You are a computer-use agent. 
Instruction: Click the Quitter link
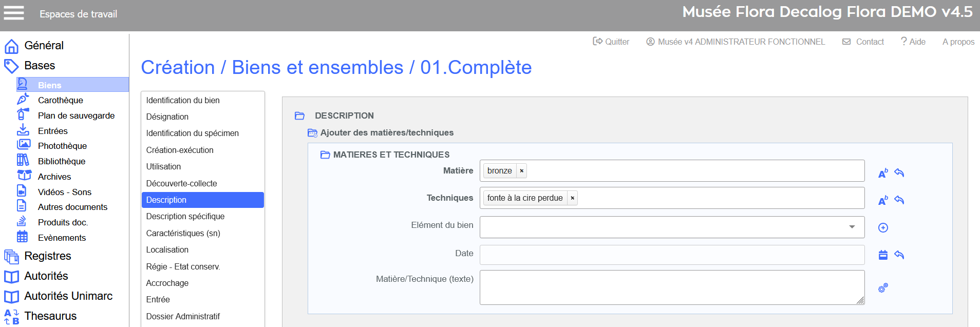point(611,42)
